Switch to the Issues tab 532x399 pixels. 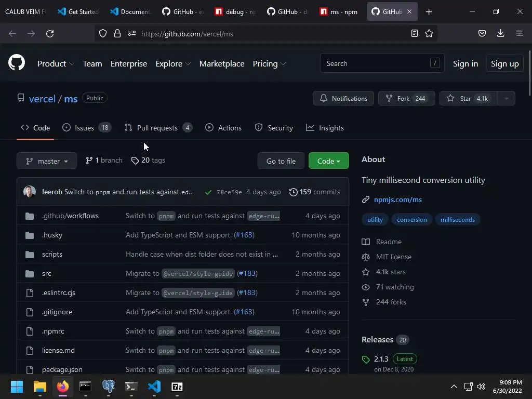coord(87,128)
